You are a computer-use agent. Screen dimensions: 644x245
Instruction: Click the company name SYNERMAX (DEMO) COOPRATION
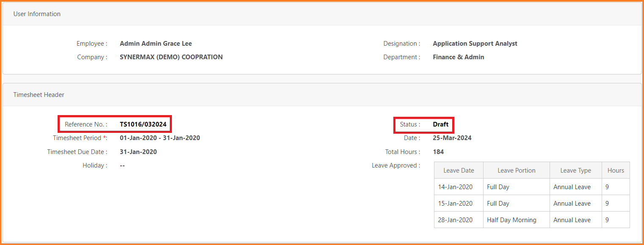pos(171,57)
